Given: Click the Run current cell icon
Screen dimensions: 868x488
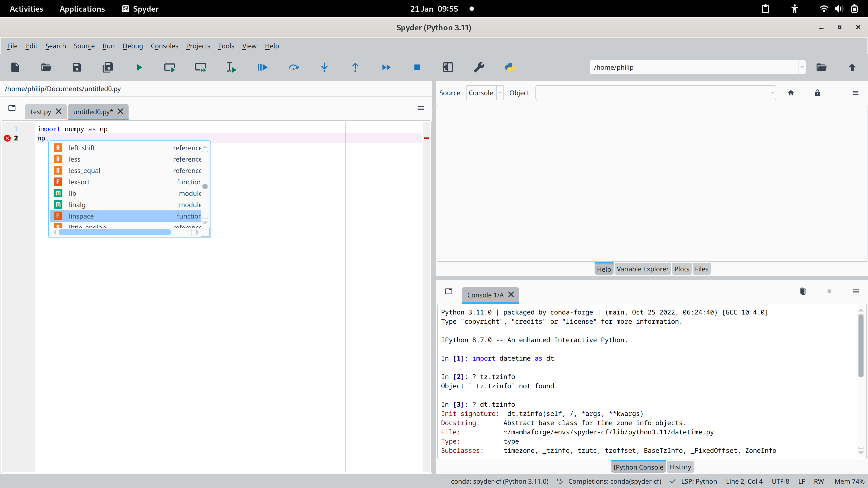Looking at the screenshot, I should coord(170,67).
